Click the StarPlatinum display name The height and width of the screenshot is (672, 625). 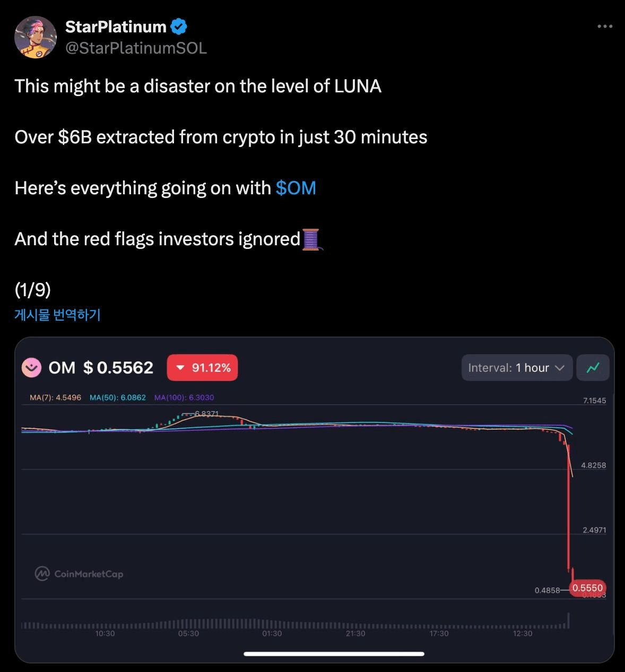(116, 27)
